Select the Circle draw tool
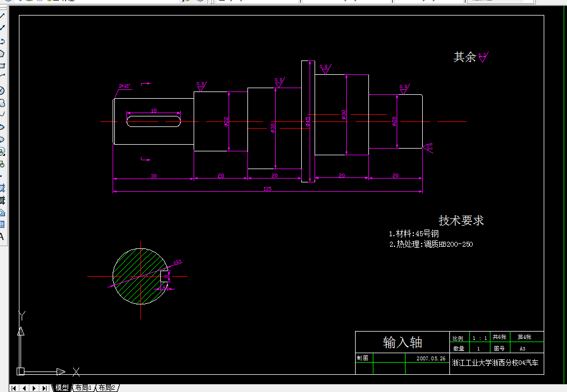Viewport: 567px width, 392px height. [2, 90]
